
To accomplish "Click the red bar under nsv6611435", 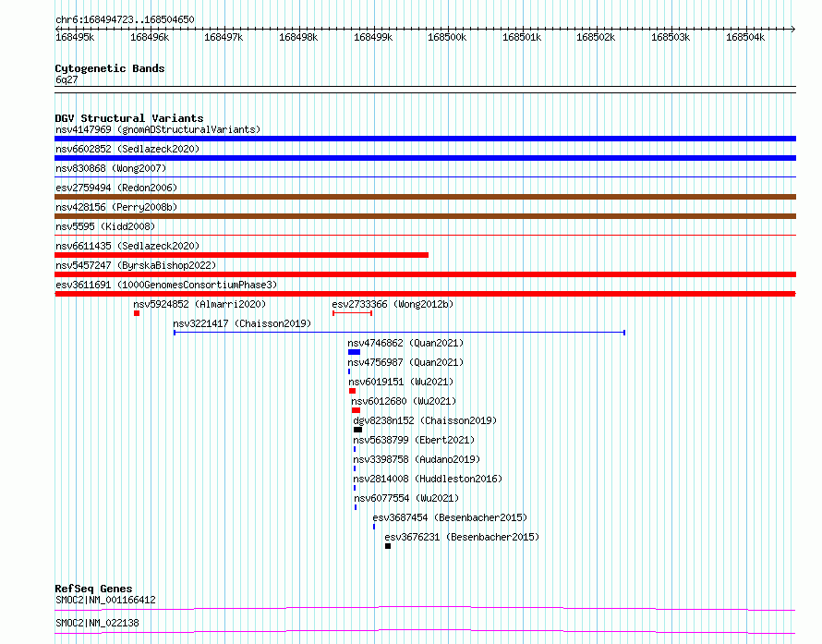I will [x=242, y=255].
